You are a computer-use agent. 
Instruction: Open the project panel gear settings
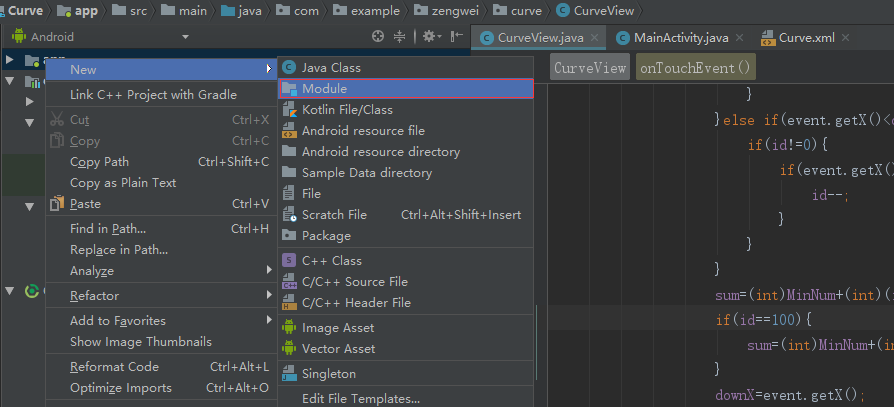[x=429, y=36]
